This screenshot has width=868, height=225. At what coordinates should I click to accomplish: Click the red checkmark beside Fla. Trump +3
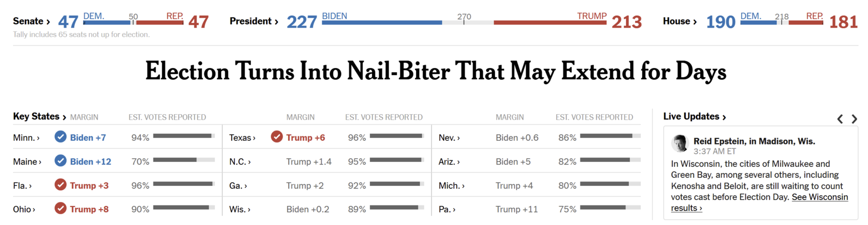[x=60, y=185]
